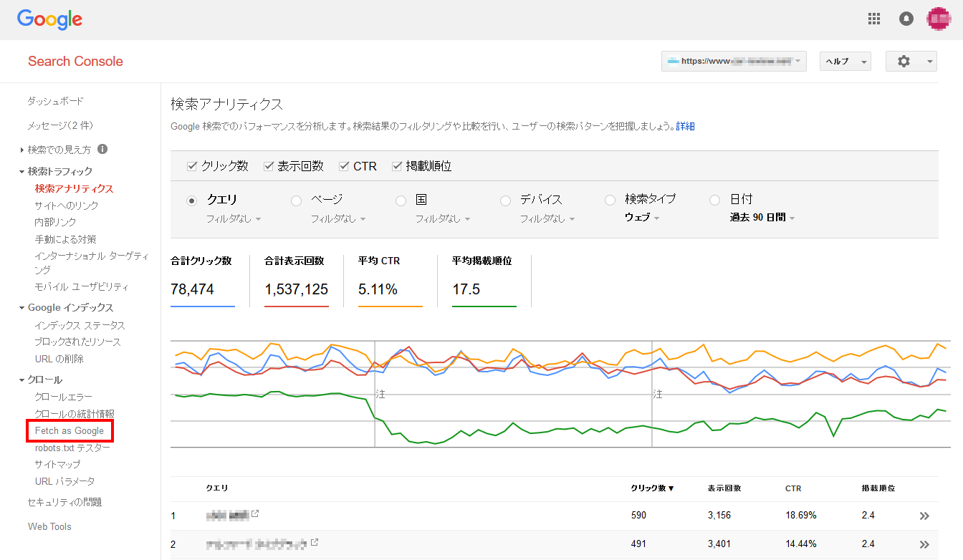Select the デバイス radio button

tap(506, 201)
